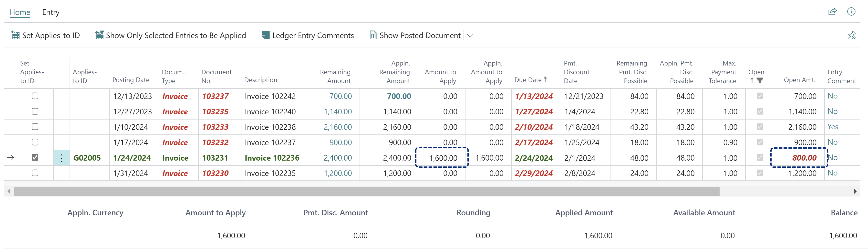The height and width of the screenshot is (252, 868).
Task: Open the Description column header
Action: [x=260, y=80]
